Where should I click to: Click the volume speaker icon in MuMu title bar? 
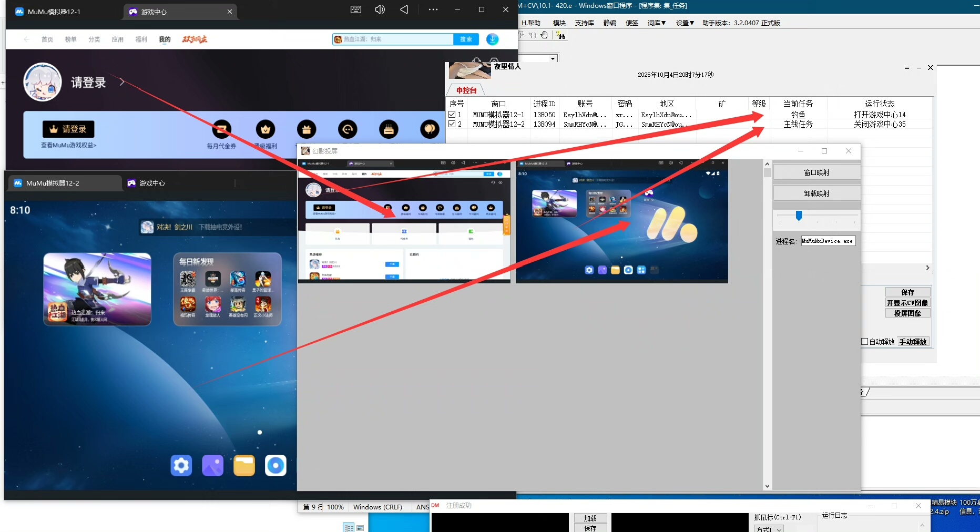tap(380, 9)
